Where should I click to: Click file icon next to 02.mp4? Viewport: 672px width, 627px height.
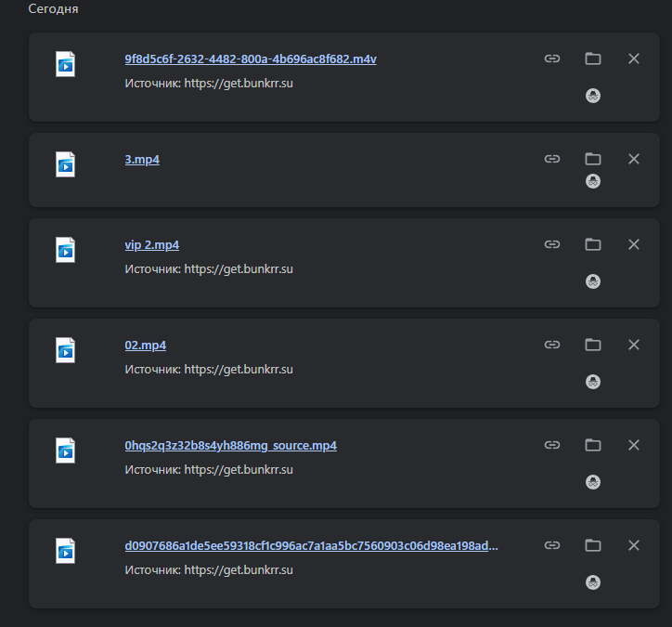[65, 350]
